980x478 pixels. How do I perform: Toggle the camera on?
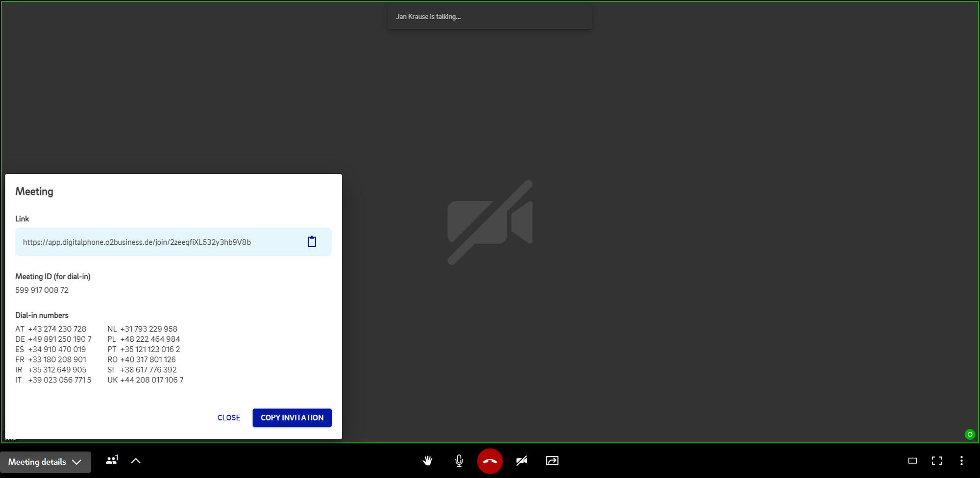pyautogui.click(x=521, y=461)
